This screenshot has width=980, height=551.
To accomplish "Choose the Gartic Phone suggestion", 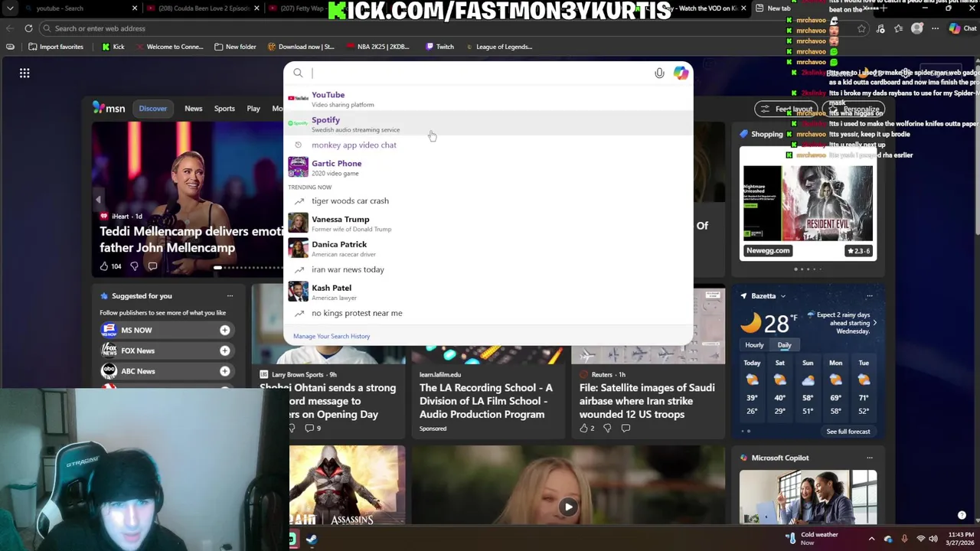I will (x=488, y=167).
